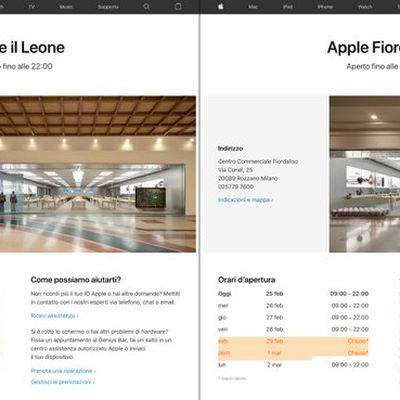Image resolution: width=400 pixels, height=400 pixels.
Task: Select the highlighted 29 feb closed row
Action: coord(293,341)
